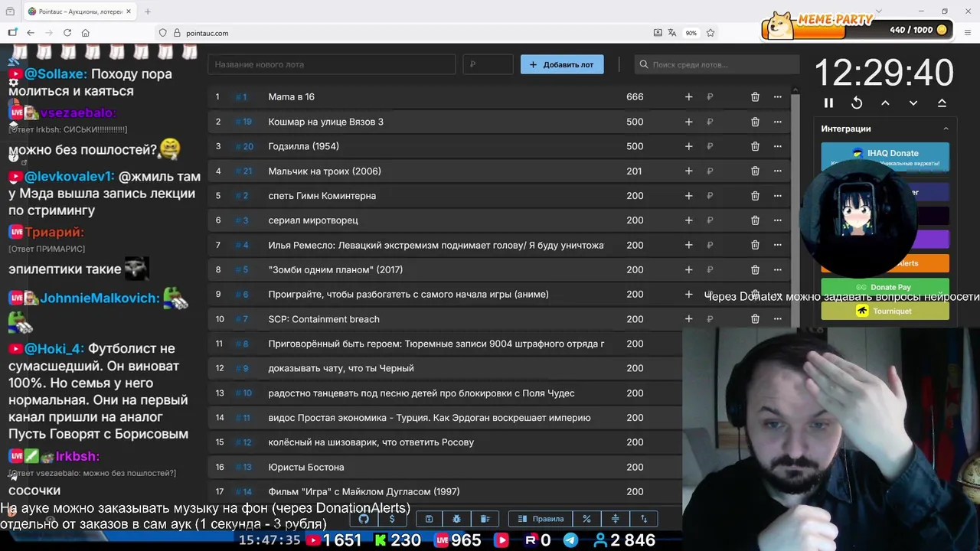
Task: Reset the auction timer
Action: tap(857, 103)
